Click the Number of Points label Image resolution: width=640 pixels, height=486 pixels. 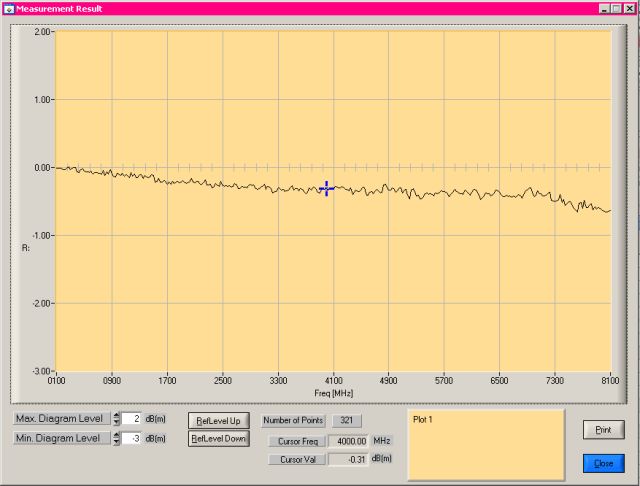pos(293,420)
